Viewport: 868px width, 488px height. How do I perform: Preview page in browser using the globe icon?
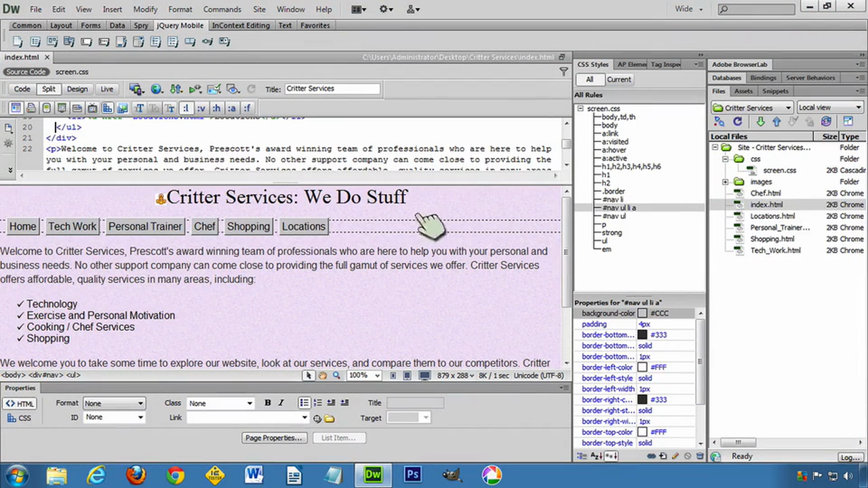point(157,89)
